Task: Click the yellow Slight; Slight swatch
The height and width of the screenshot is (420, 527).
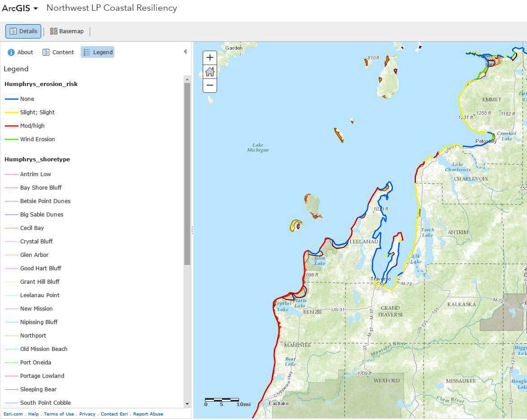Action: coord(11,113)
